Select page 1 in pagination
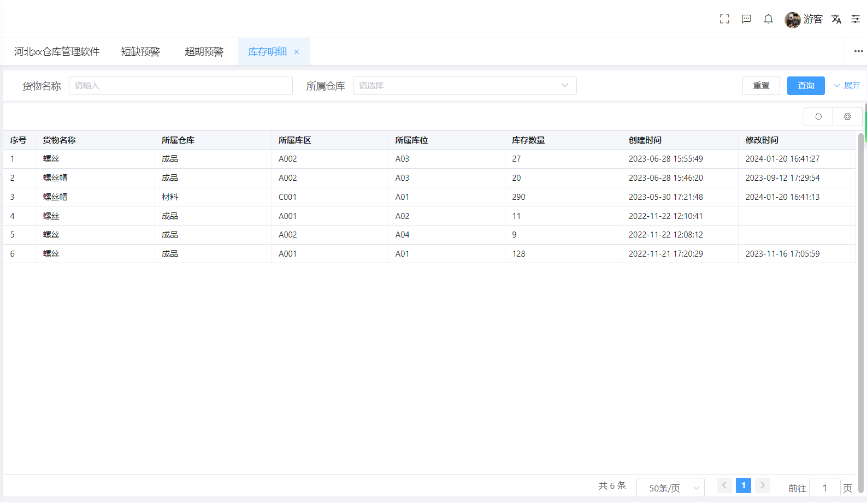Screen dimensions: 867x504 pos(744,485)
